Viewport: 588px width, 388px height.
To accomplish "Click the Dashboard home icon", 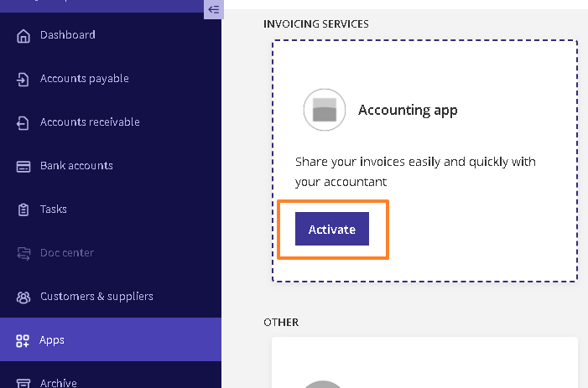I will [23, 35].
